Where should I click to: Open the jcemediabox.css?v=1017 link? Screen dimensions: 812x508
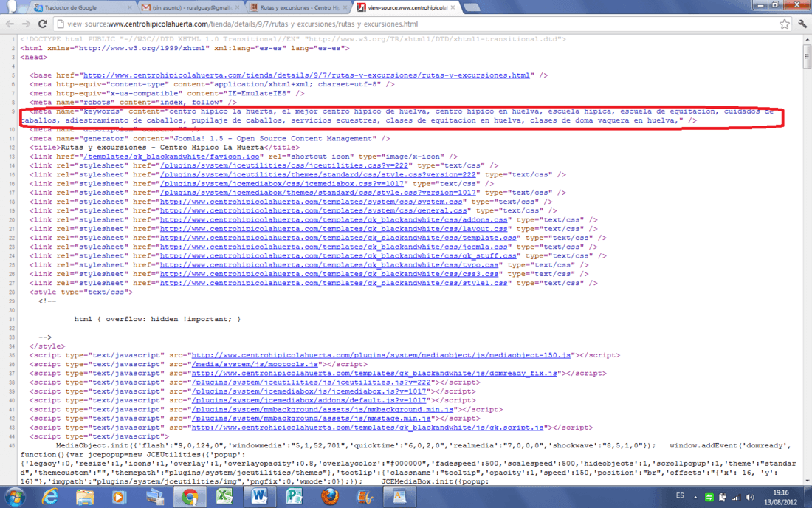pos(282,183)
